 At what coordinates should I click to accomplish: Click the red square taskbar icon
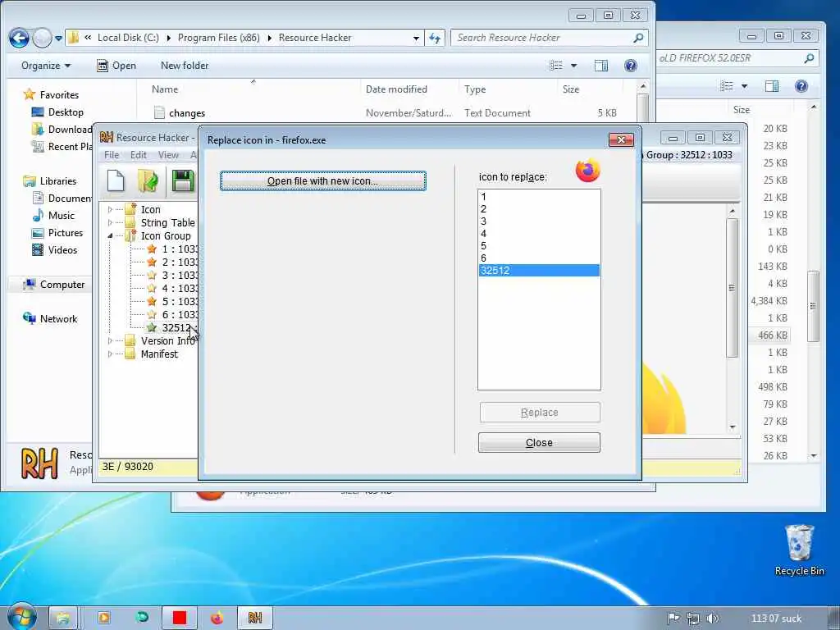click(180, 618)
